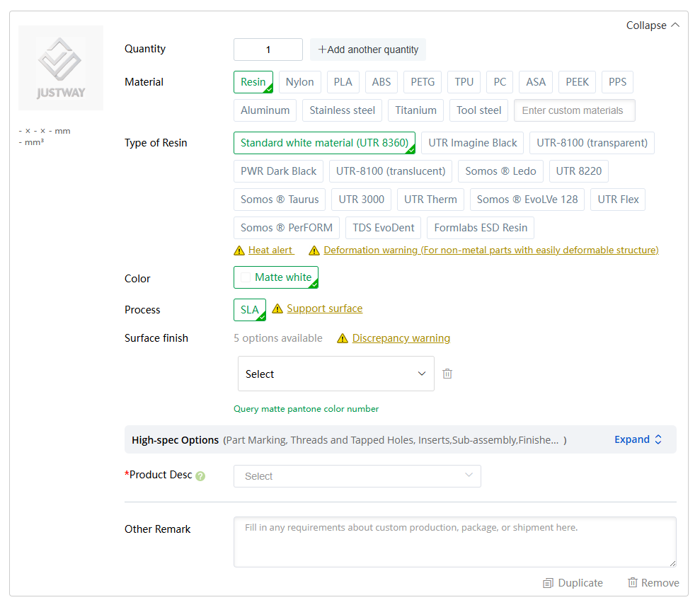Remove this part configuration
The image size is (700, 600).
click(653, 583)
